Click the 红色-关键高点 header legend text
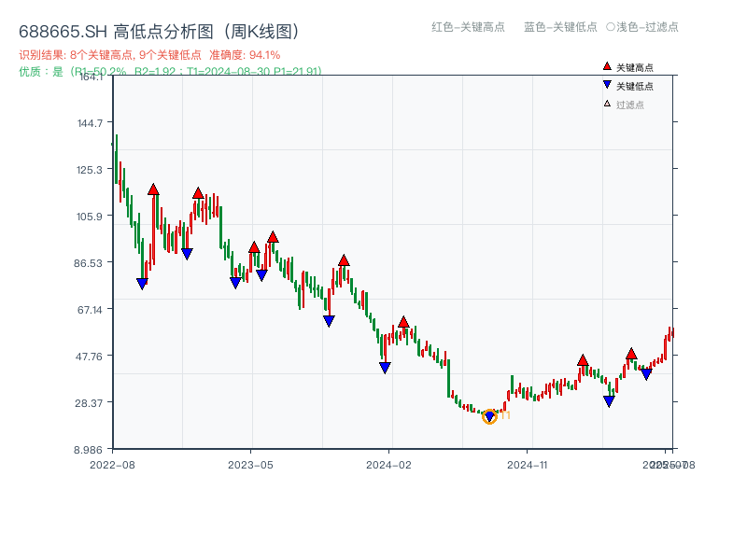 pos(468,27)
